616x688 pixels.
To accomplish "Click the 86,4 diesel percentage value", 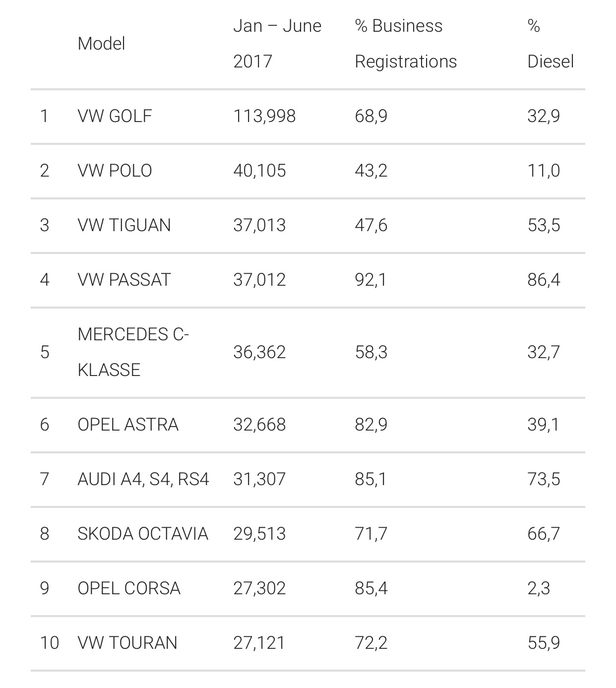I will pos(544,280).
